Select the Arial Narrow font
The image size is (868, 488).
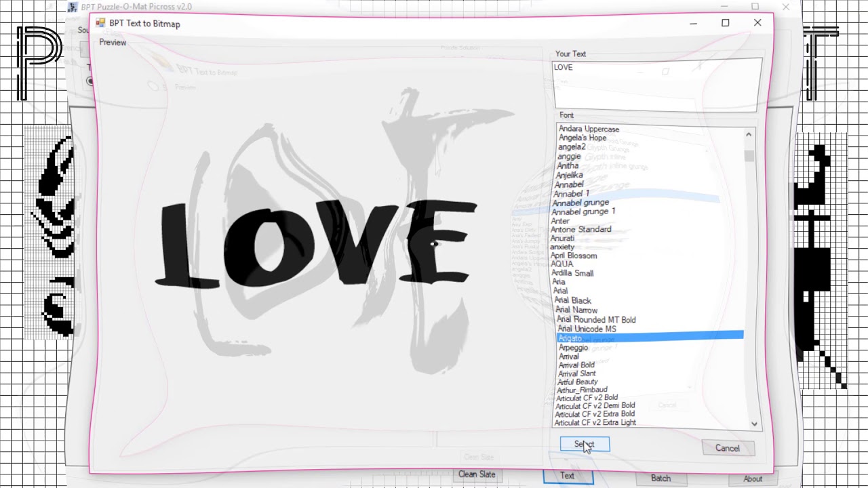point(576,310)
